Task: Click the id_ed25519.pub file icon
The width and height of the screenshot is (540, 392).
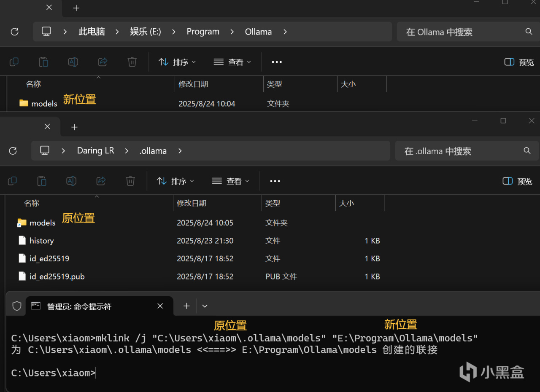Action: (22, 276)
